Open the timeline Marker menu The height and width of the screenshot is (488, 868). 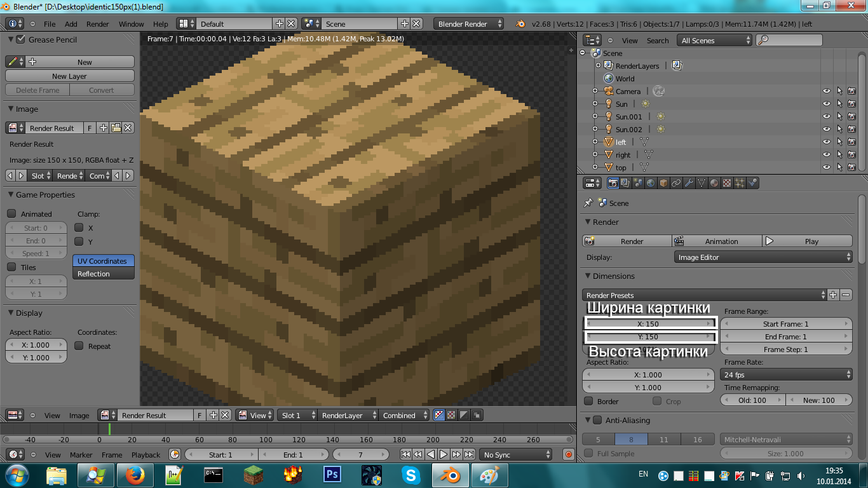point(81,454)
